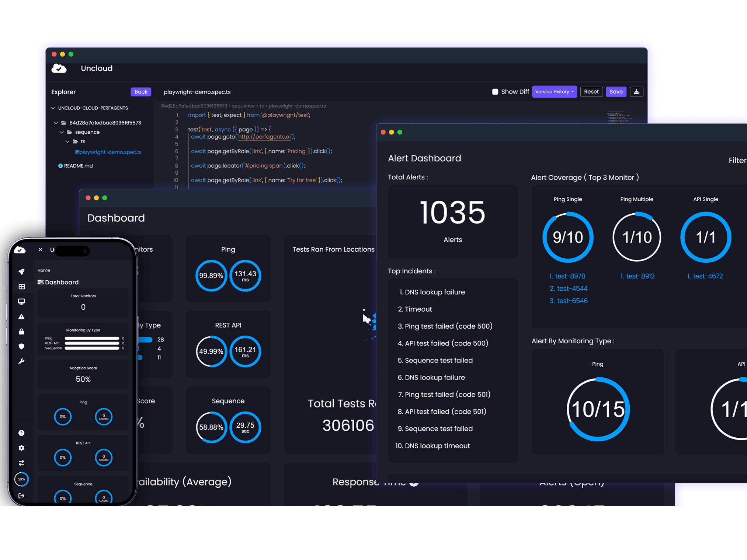The image size is (747, 560).
Task: Collapse the ts folder chevron
Action: click(x=67, y=141)
